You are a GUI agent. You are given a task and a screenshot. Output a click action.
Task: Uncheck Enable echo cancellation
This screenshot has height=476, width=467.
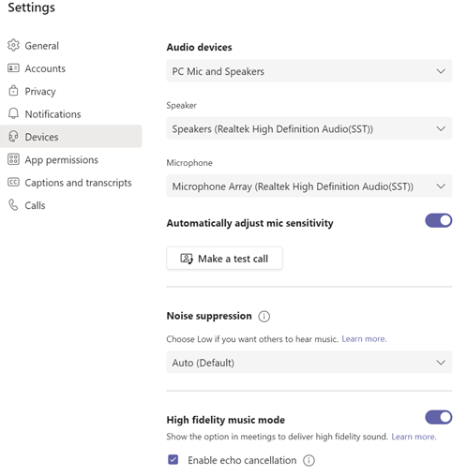(173, 460)
